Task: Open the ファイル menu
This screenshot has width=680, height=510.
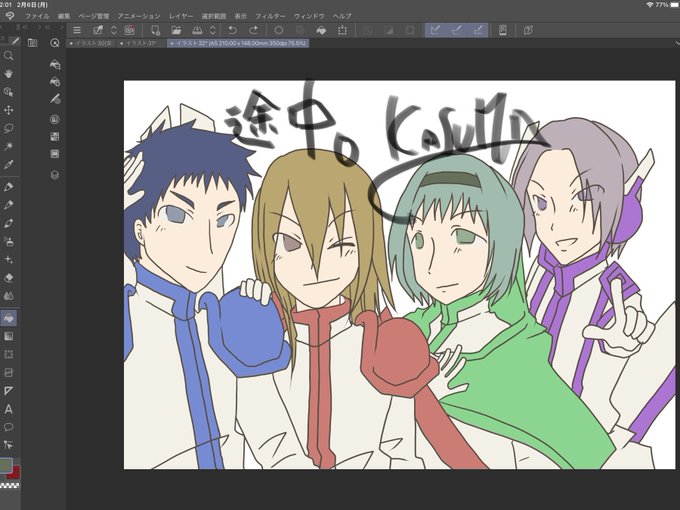Action: [37, 16]
